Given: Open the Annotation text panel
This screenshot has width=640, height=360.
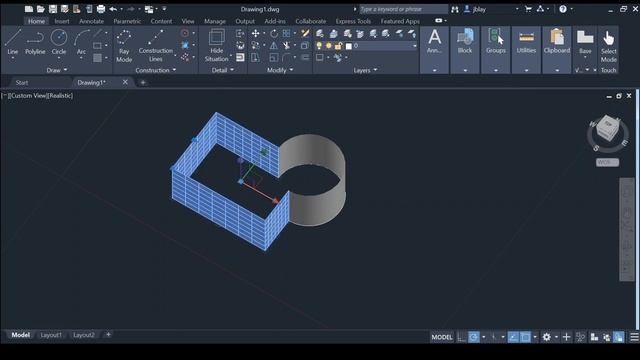Looking at the screenshot, I should pyautogui.click(x=434, y=49).
